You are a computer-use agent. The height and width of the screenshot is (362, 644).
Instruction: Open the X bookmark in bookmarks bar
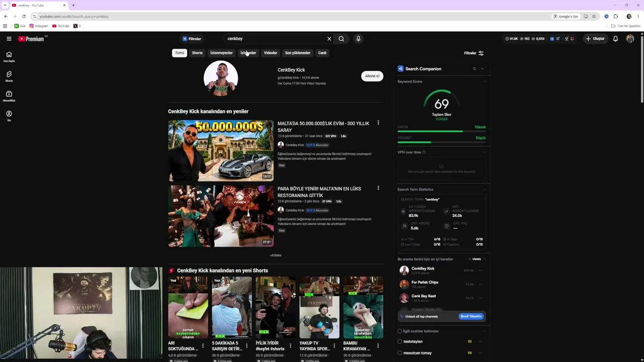[77, 26]
